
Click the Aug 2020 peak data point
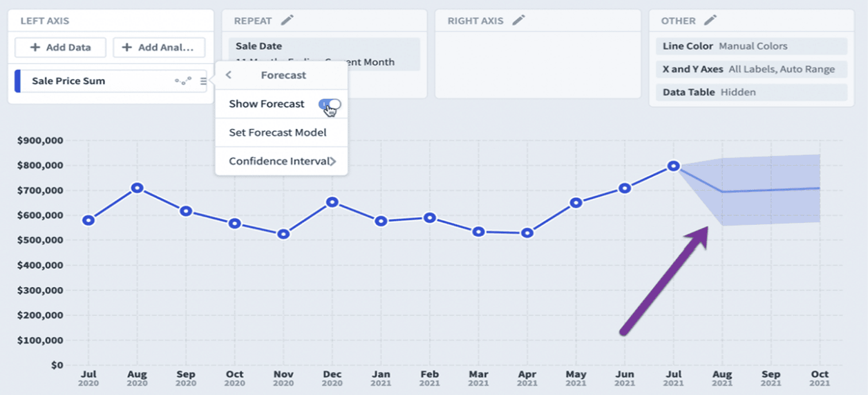tap(137, 188)
